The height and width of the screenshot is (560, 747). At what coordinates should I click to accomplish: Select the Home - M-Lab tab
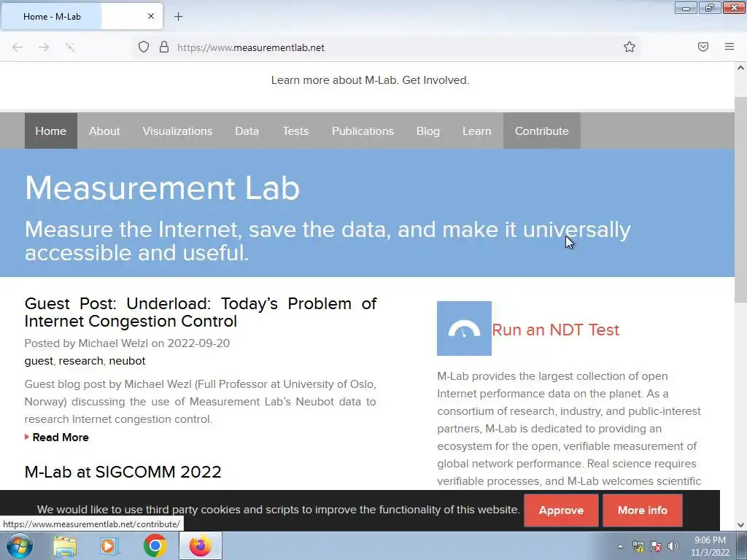click(x=82, y=16)
